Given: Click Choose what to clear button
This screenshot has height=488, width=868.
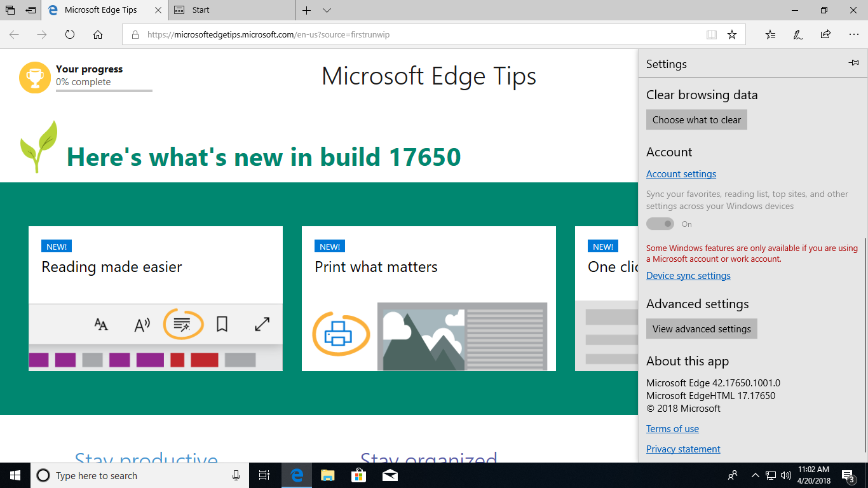Looking at the screenshot, I should [696, 119].
